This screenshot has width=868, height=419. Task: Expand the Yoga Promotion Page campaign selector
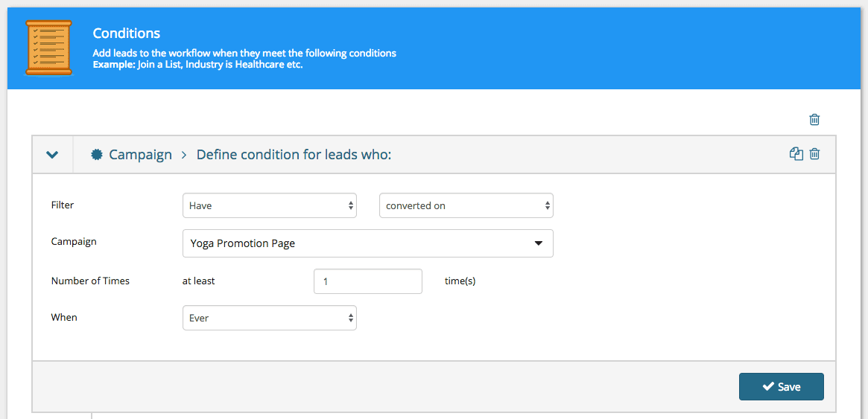[367, 243]
